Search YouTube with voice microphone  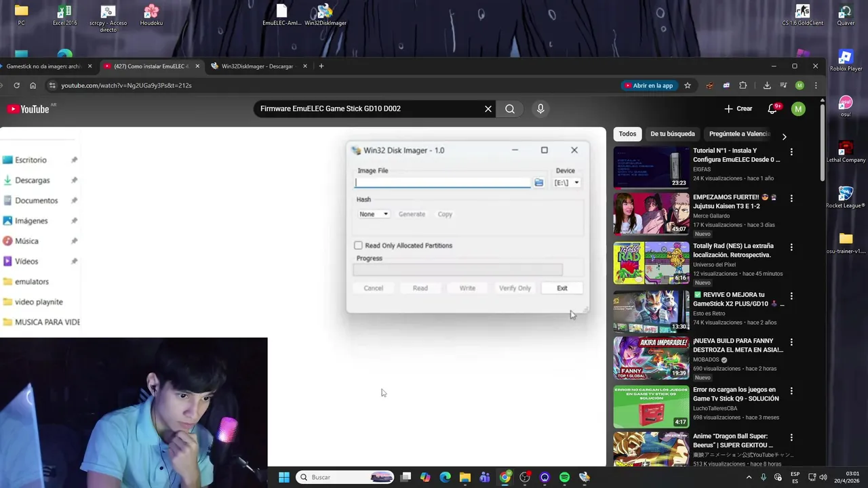(x=540, y=108)
